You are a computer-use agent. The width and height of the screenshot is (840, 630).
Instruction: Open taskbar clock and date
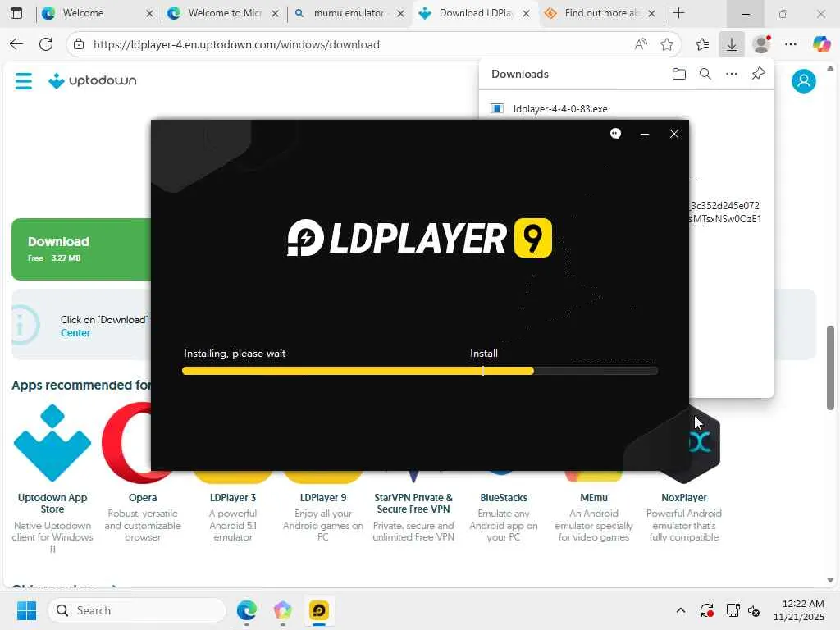(x=798, y=610)
